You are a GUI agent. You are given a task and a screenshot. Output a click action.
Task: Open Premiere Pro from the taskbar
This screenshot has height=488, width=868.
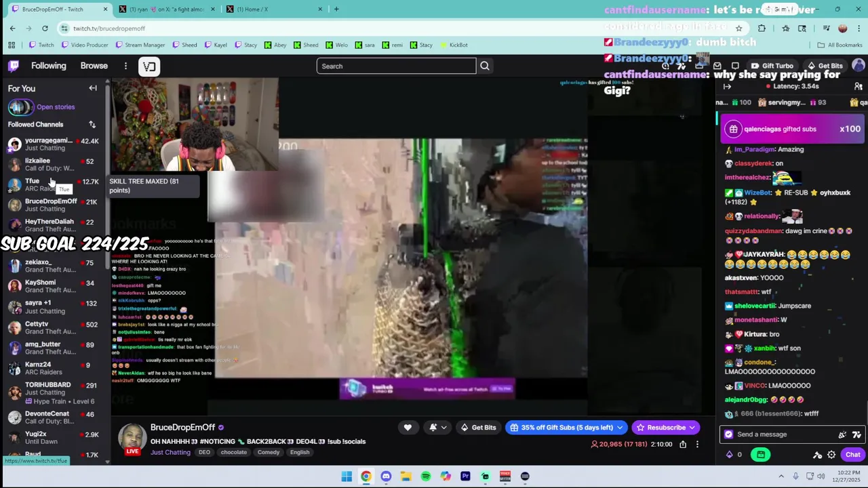point(465,476)
